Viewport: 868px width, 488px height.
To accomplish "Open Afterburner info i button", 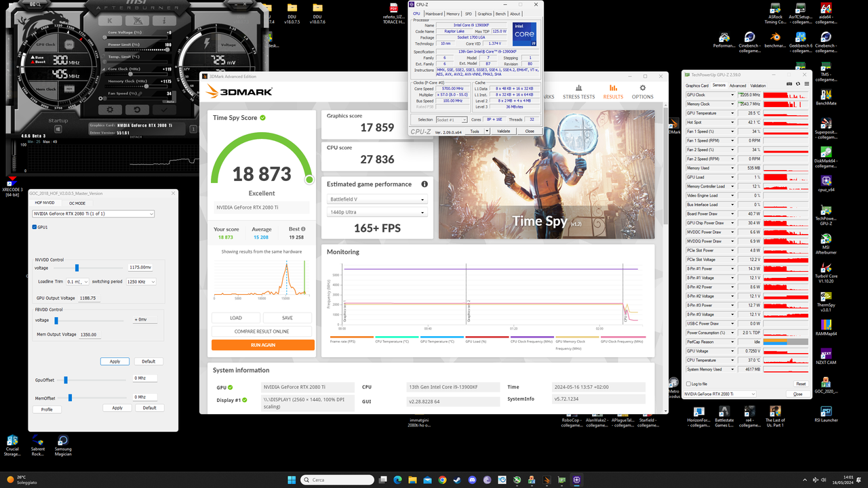I will tap(163, 20).
